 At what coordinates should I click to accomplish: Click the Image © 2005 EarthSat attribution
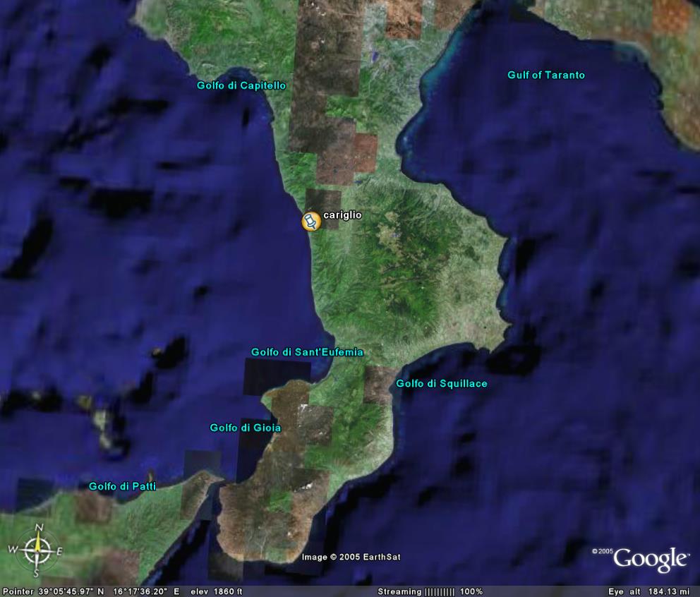[x=351, y=557]
